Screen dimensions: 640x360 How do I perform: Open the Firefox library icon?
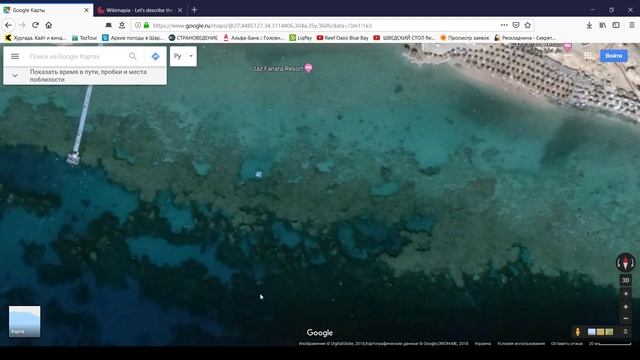coord(602,25)
